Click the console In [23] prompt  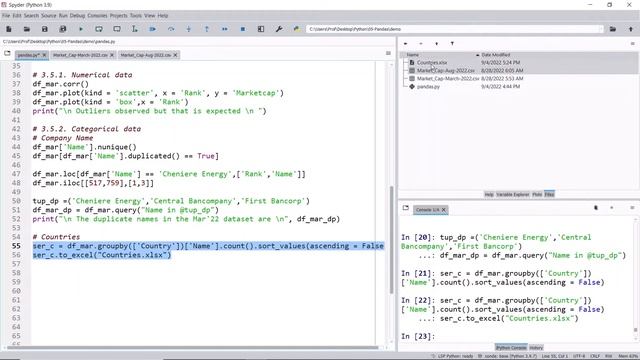[418, 336]
